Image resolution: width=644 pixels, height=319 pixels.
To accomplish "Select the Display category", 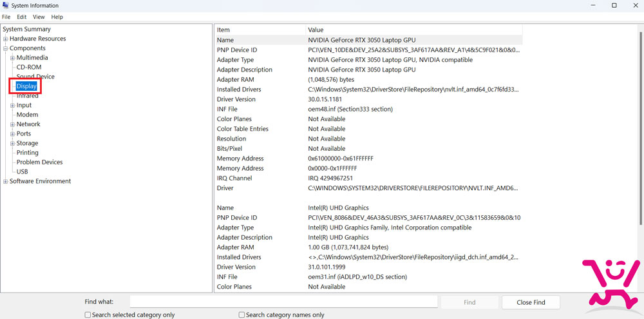I will (26, 86).
